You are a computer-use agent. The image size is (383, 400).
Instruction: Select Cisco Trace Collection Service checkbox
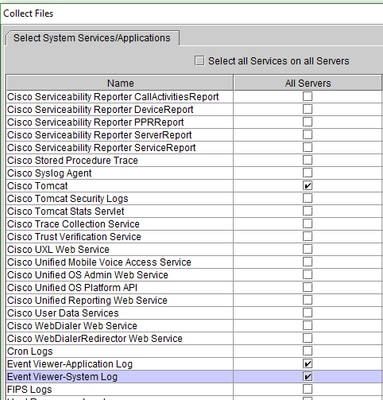(x=308, y=224)
